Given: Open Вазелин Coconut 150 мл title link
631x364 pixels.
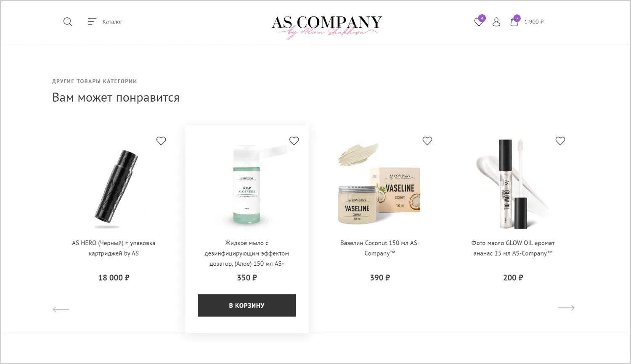Looking at the screenshot, I should 380,248.
